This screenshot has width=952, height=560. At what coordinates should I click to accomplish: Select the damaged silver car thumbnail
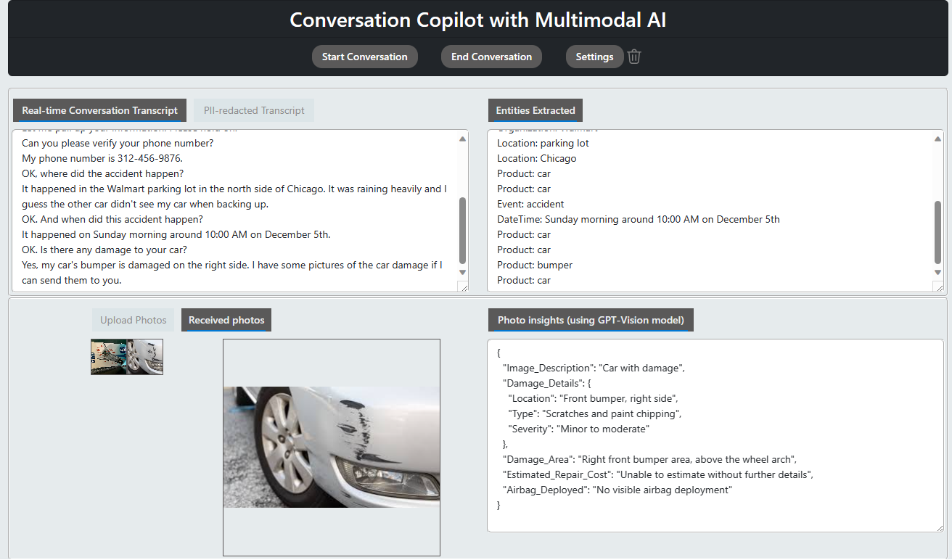tap(145, 357)
